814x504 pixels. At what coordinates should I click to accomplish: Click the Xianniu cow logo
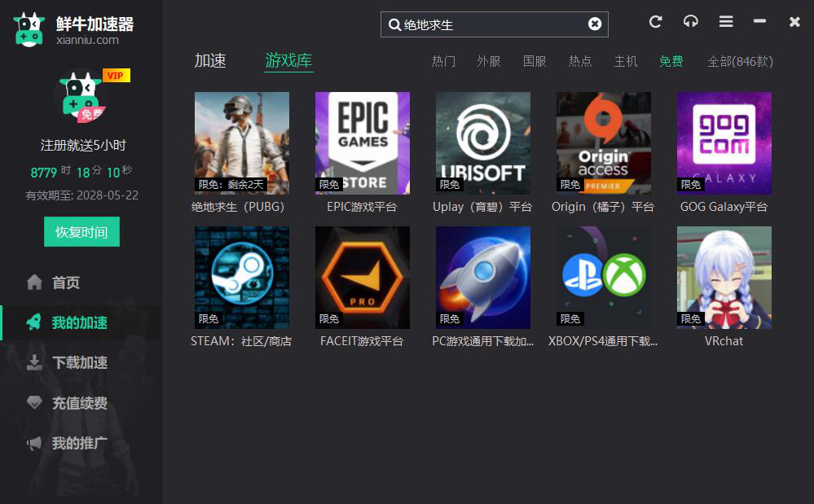pos(29,29)
